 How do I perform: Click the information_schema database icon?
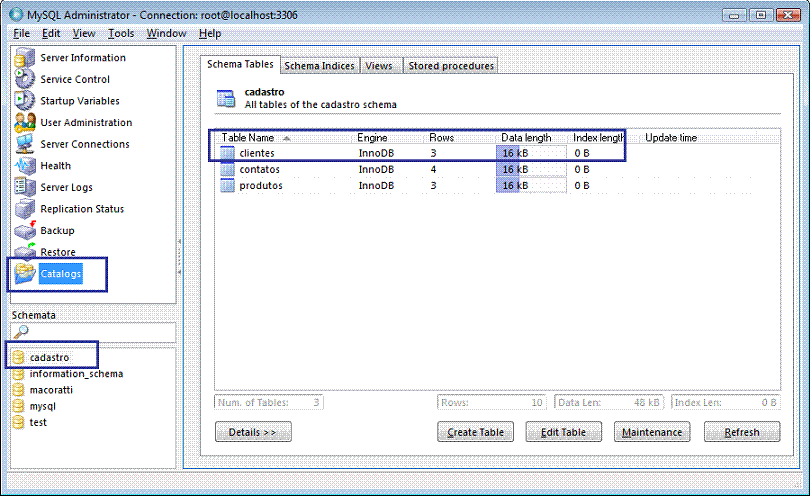pyautogui.click(x=19, y=374)
